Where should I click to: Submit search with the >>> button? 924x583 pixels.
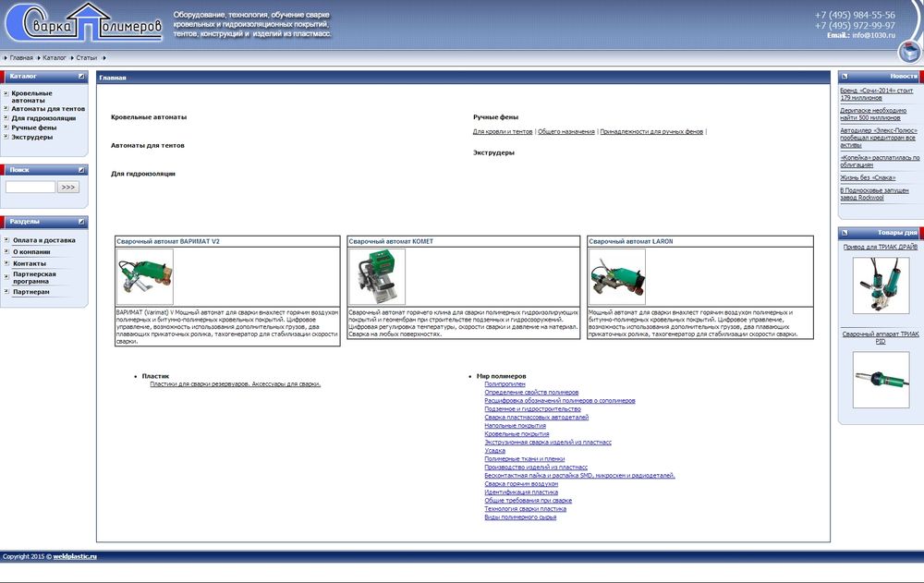click(68, 187)
